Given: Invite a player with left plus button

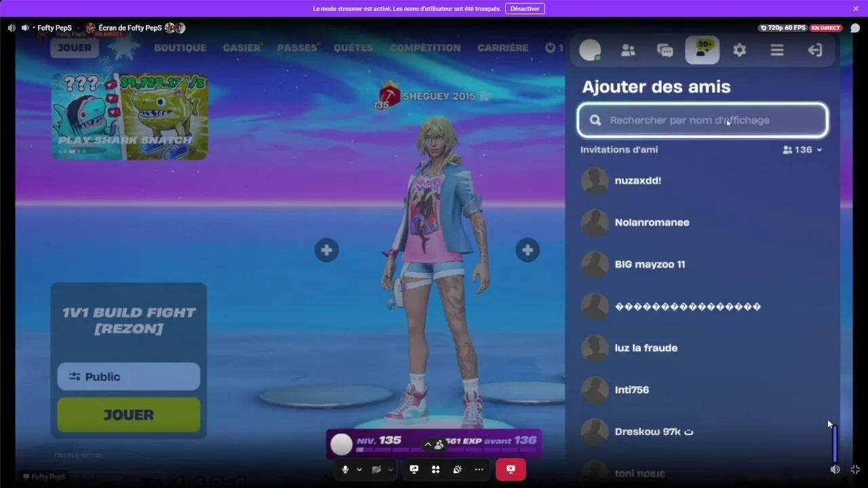Looking at the screenshot, I should pyautogui.click(x=326, y=250).
